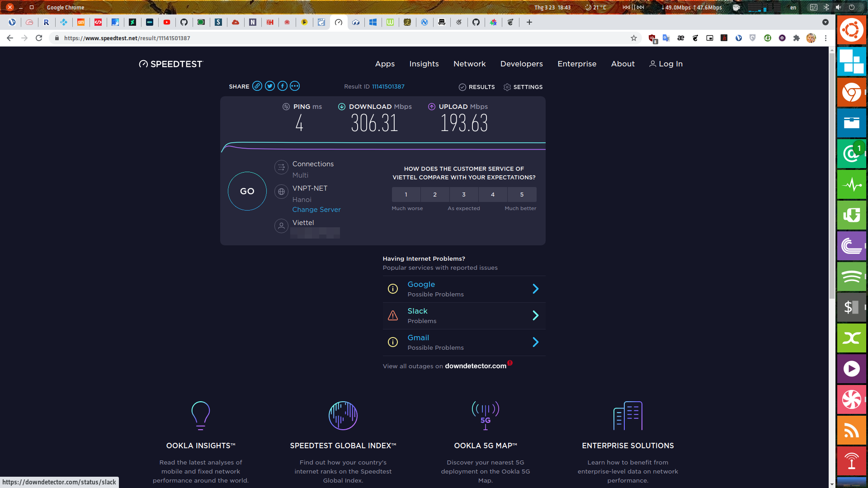868x488 pixels.
Task: Open Result ID 11141501387 link
Action: [x=388, y=87]
